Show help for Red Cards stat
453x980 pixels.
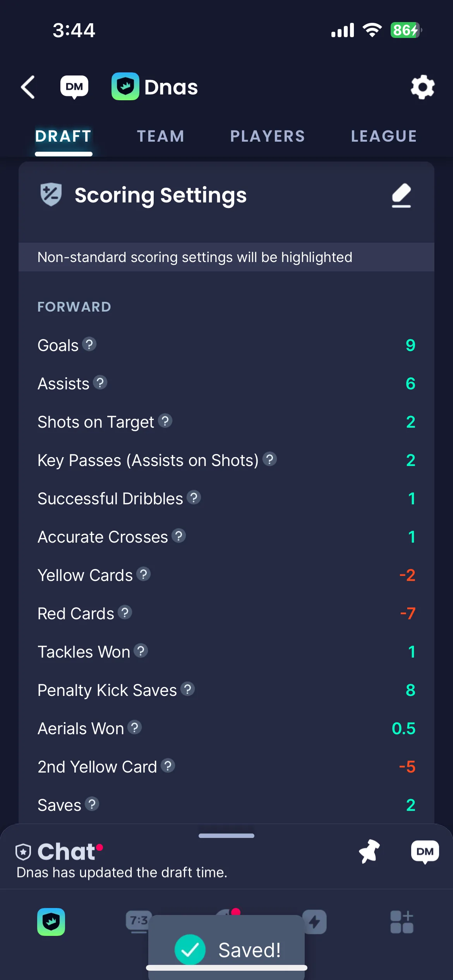[x=125, y=612]
